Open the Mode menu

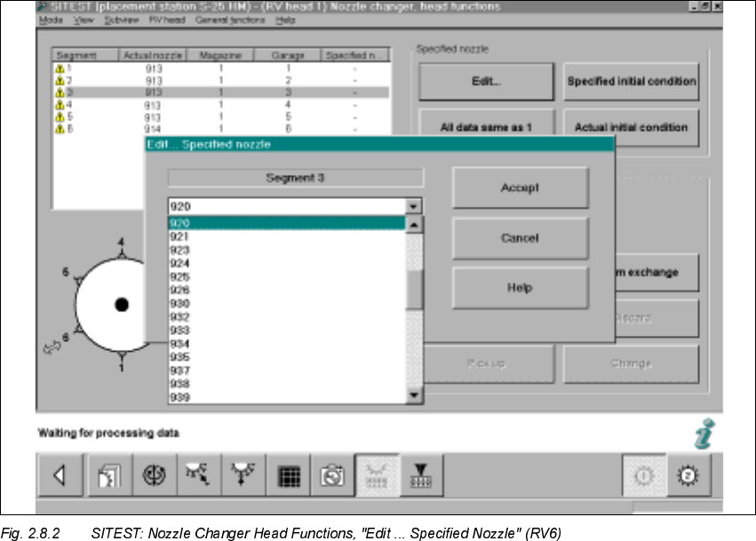click(x=52, y=20)
